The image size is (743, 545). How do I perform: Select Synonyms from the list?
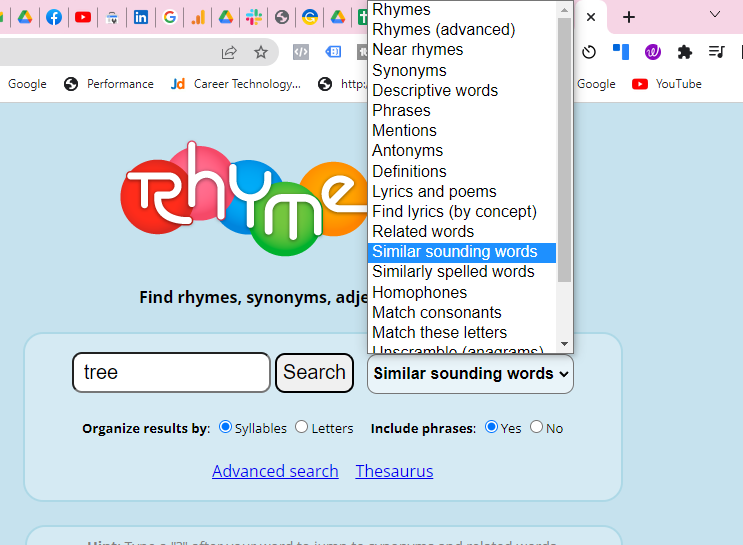tap(462, 70)
